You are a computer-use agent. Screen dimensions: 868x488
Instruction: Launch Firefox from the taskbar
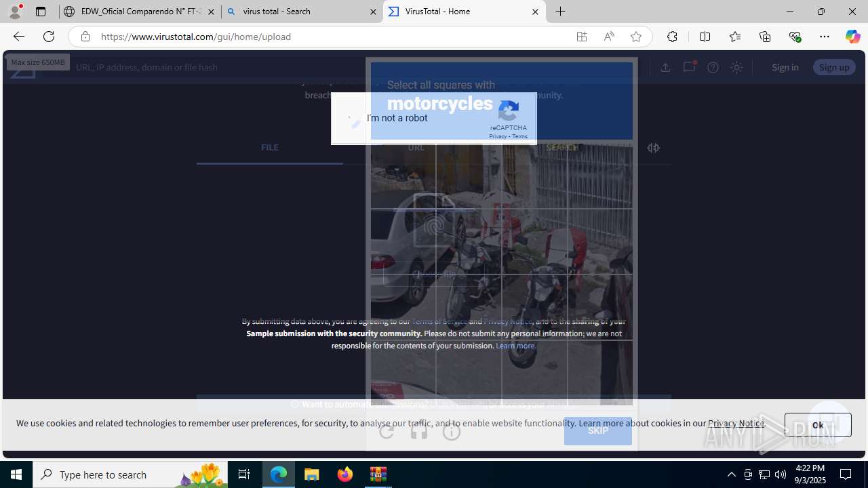tap(345, 474)
